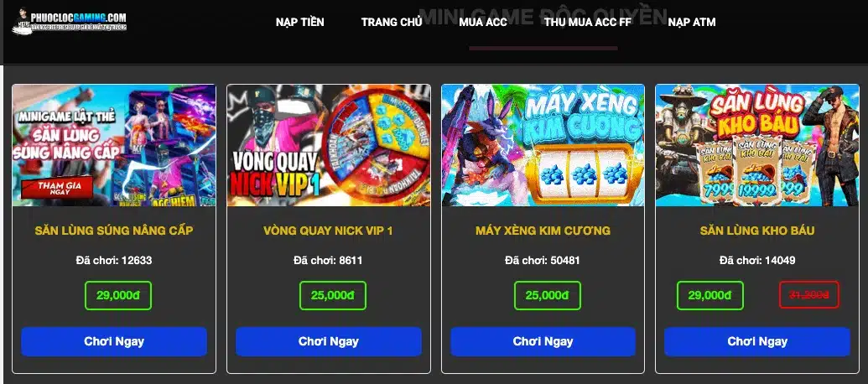Click the Săn Lùng Súng Nâng Cấp title
The image size is (868, 384).
click(x=114, y=231)
